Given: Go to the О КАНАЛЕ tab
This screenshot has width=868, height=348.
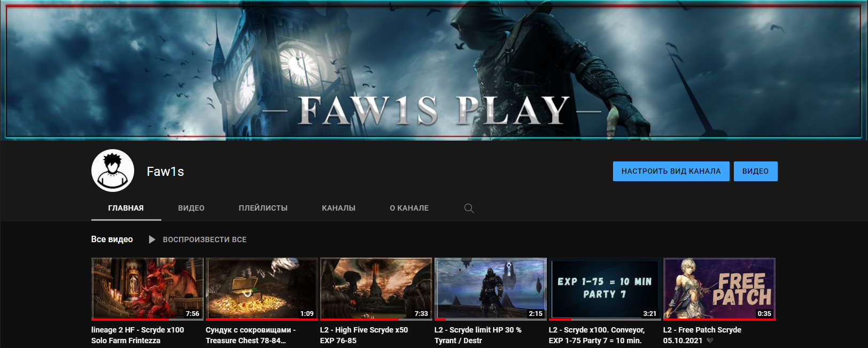Looking at the screenshot, I should (x=409, y=208).
